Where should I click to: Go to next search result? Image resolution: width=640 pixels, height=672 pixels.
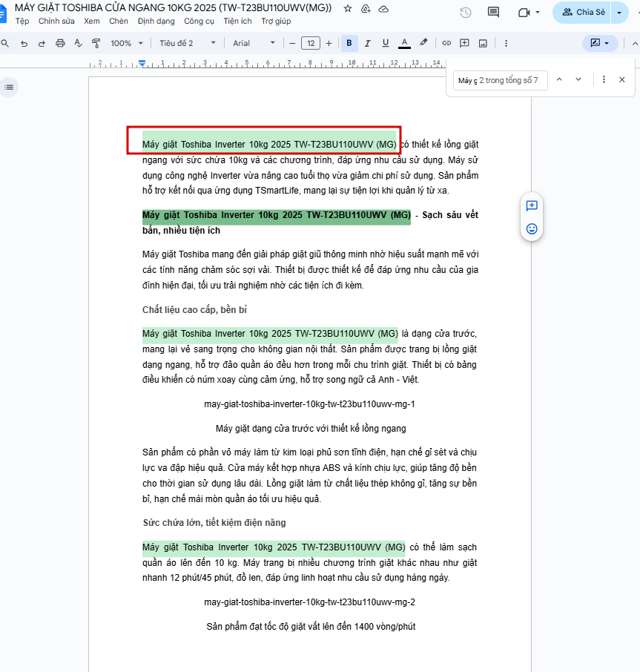click(578, 79)
